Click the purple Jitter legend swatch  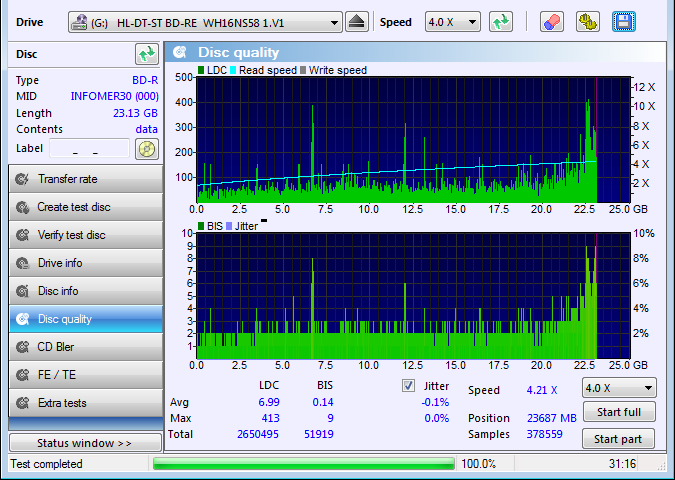point(229,226)
